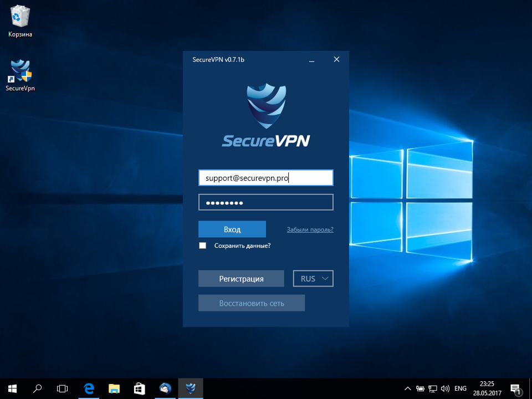The width and height of the screenshot is (532, 399).
Task: Focus the email input field
Action: pos(266,178)
